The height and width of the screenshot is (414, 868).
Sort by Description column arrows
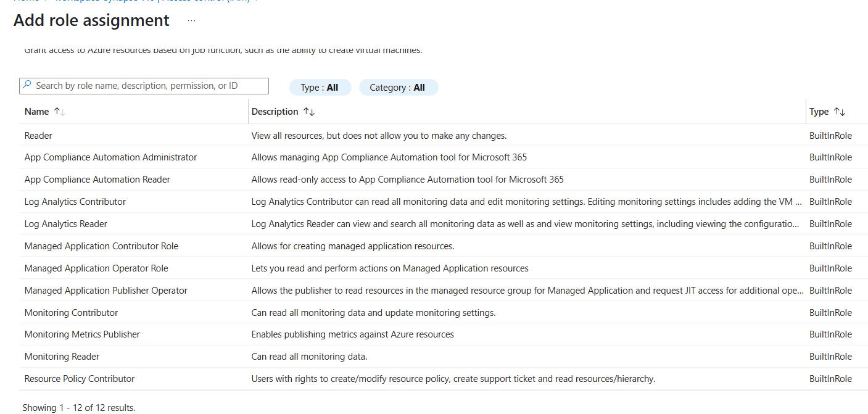(309, 112)
